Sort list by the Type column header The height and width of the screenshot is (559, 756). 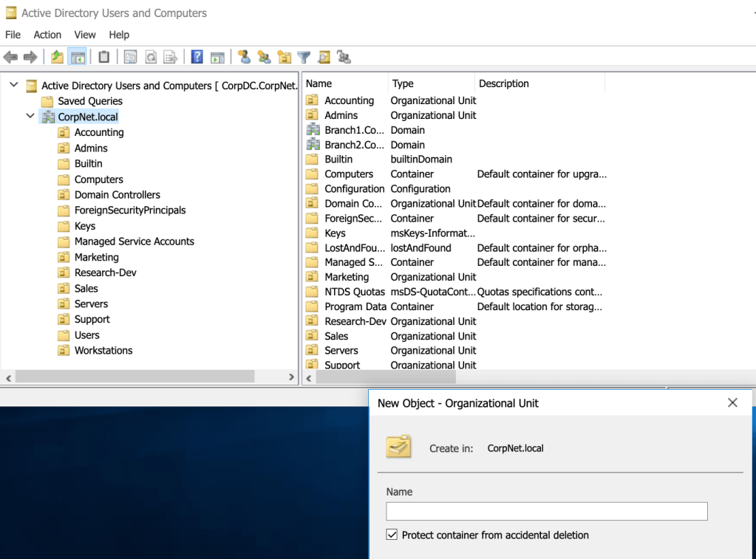pyautogui.click(x=403, y=83)
